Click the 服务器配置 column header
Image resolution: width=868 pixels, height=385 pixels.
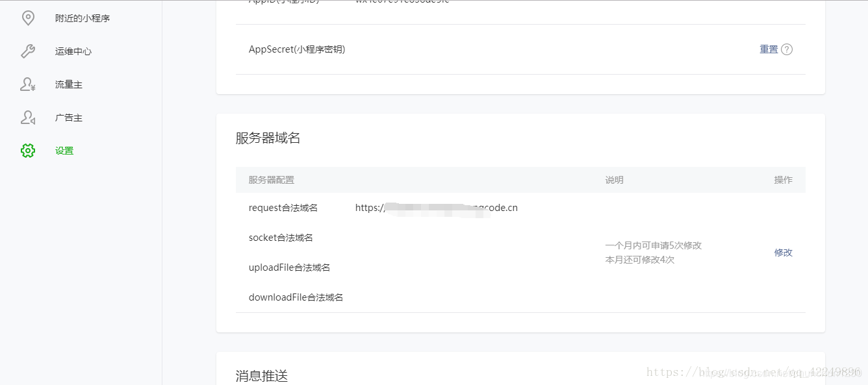pos(272,180)
